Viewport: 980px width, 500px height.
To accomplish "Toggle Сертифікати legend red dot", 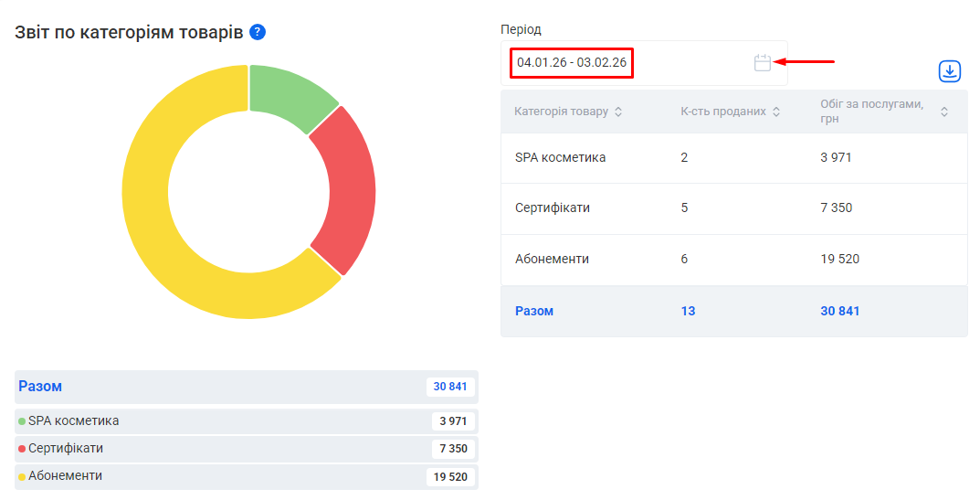I will coord(22,449).
